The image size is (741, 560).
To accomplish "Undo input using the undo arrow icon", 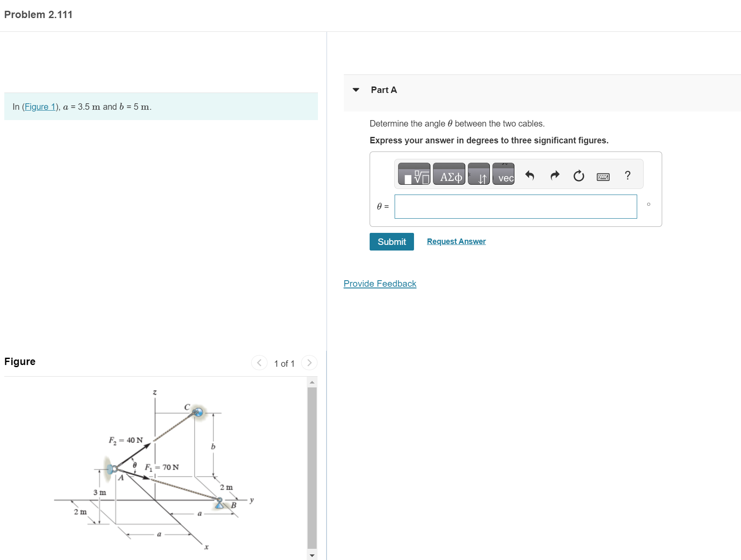I will click(529, 175).
